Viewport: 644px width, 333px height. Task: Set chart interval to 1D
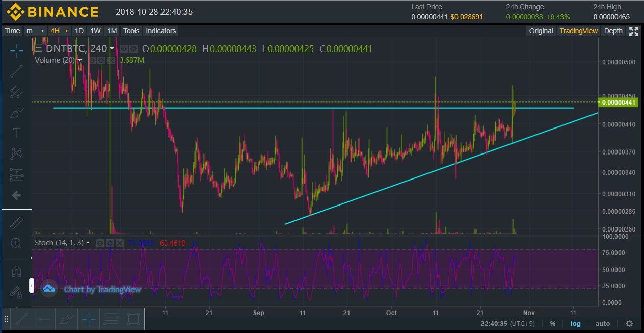[x=79, y=31]
